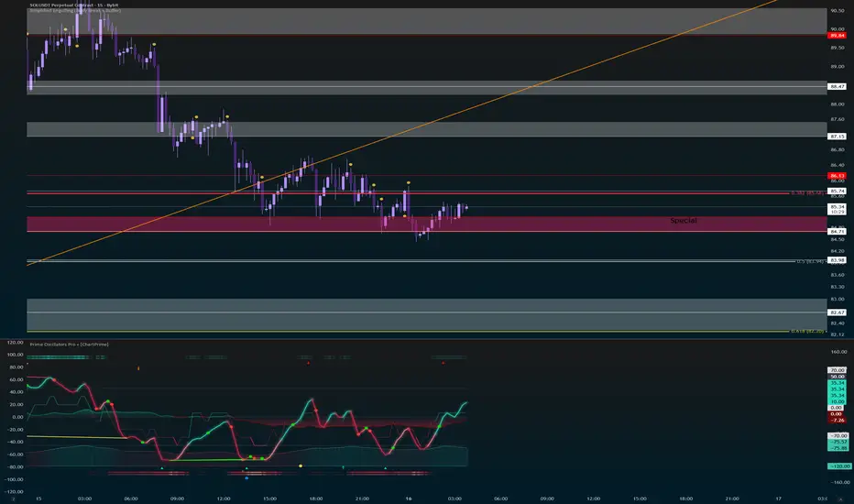Click the 160.00 tick on the oscillator axis

(x=838, y=352)
